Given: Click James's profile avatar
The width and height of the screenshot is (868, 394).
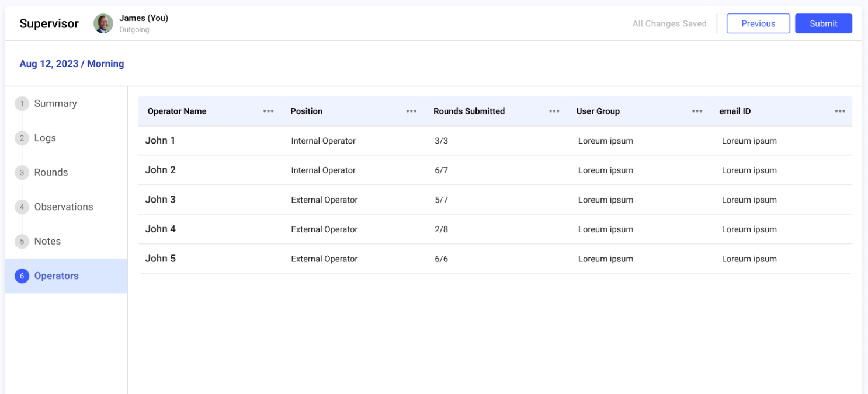Looking at the screenshot, I should 103,23.
